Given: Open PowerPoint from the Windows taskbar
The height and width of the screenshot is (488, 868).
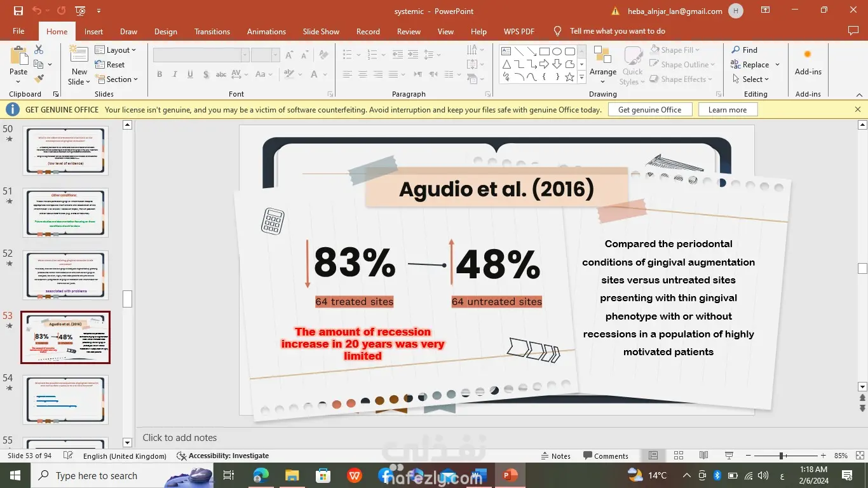Looking at the screenshot, I should [510, 475].
